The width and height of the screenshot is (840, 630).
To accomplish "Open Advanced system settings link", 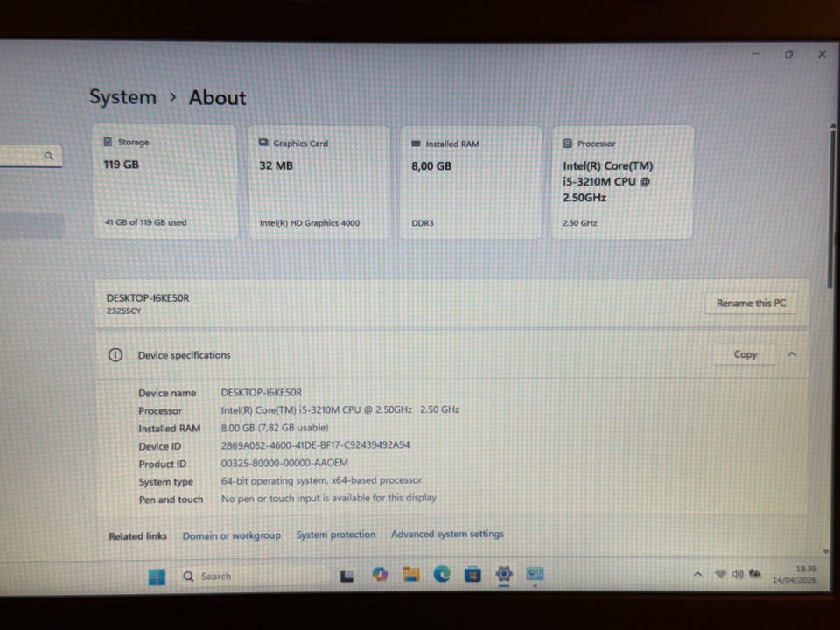I will [x=447, y=534].
